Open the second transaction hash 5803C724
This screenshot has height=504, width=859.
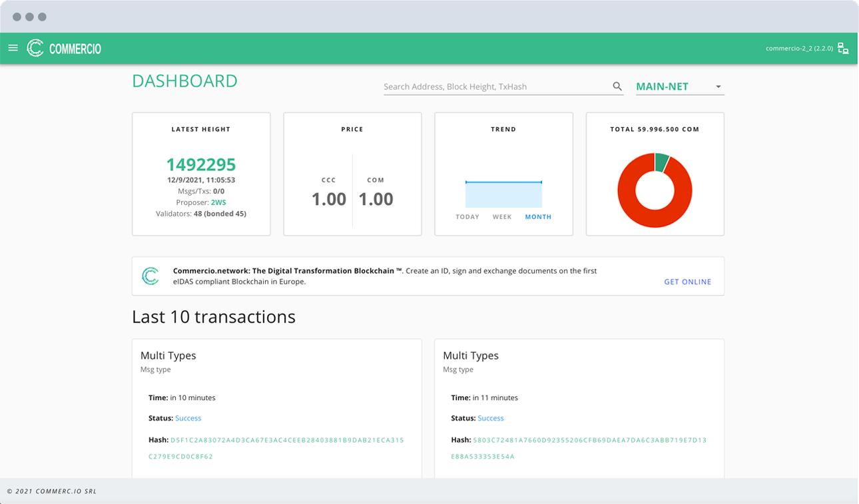pyautogui.click(x=589, y=440)
